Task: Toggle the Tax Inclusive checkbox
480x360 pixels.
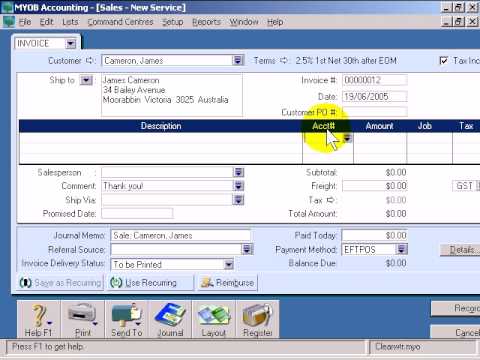Action: pyautogui.click(x=444, y=61)
